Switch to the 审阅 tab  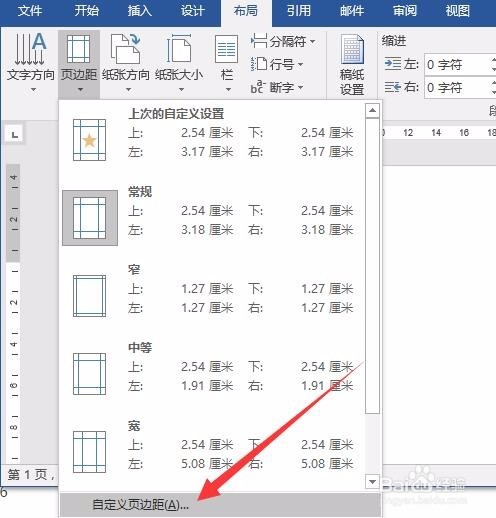[405, 11]
